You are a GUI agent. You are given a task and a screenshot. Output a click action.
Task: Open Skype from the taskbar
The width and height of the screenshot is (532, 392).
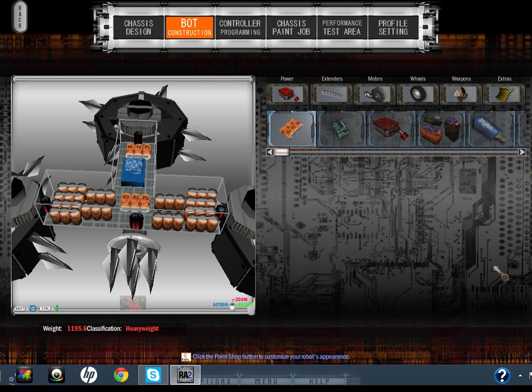pos(153,375)
